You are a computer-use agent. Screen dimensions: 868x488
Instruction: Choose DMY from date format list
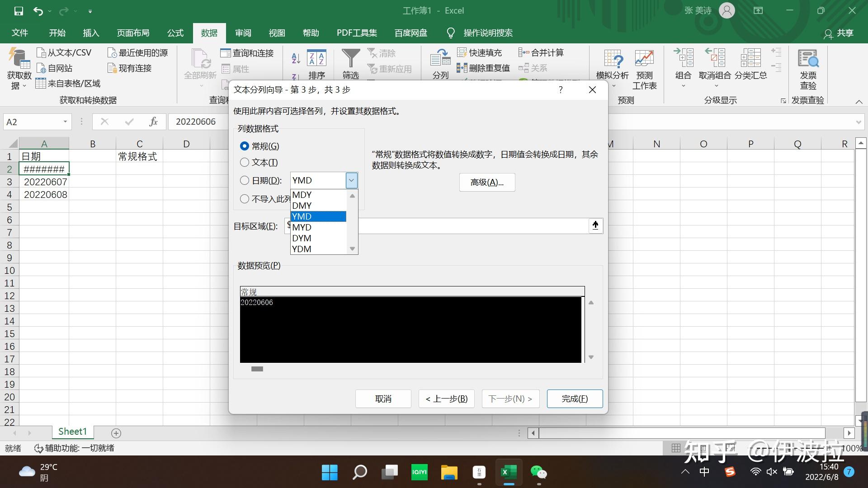click(319, 206)
